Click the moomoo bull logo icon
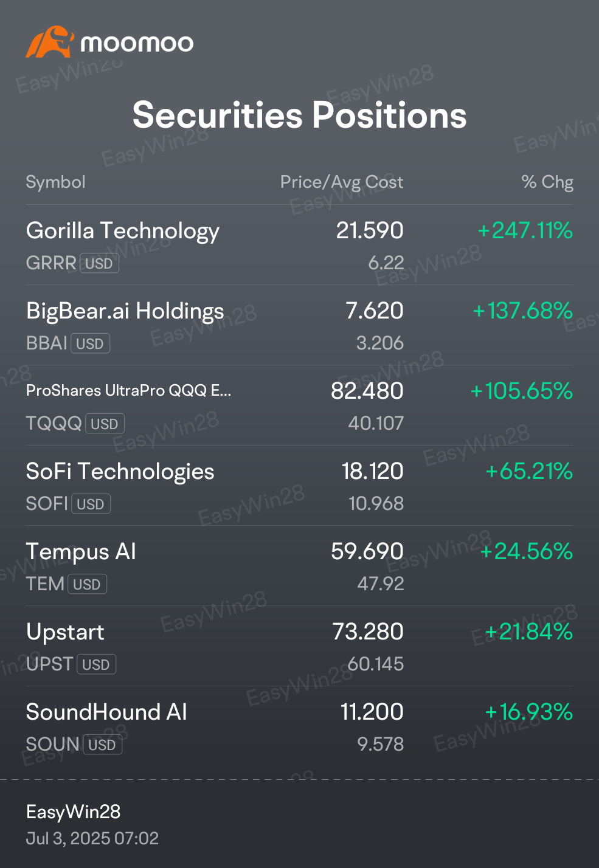Viewport: 599px width, 868px height. tap(50, 42)
